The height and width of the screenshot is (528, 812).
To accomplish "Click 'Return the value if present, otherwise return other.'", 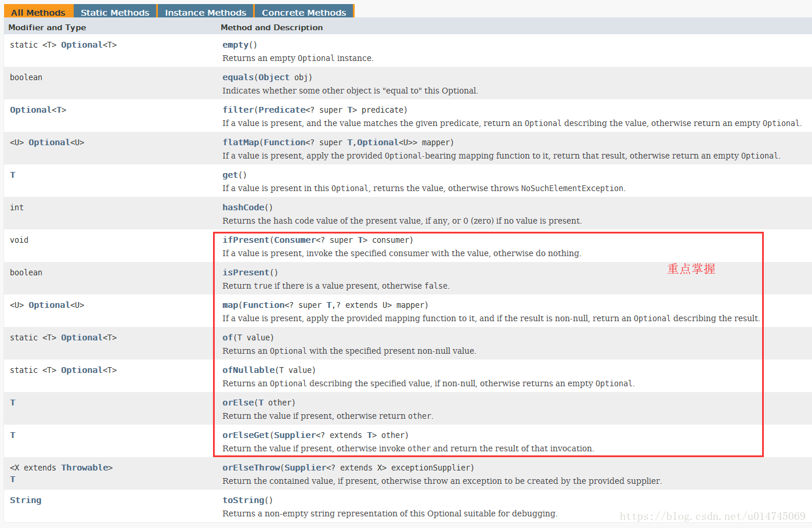I will [328, 416].
